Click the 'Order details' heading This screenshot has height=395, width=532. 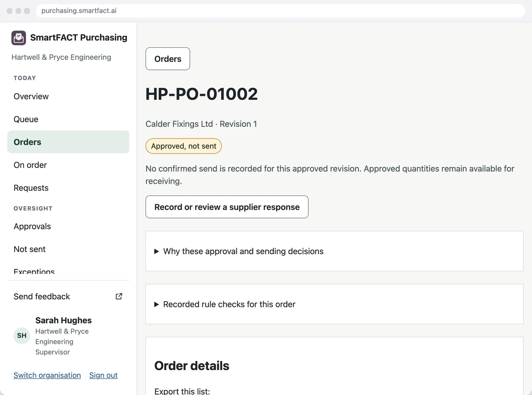[192, 366]
